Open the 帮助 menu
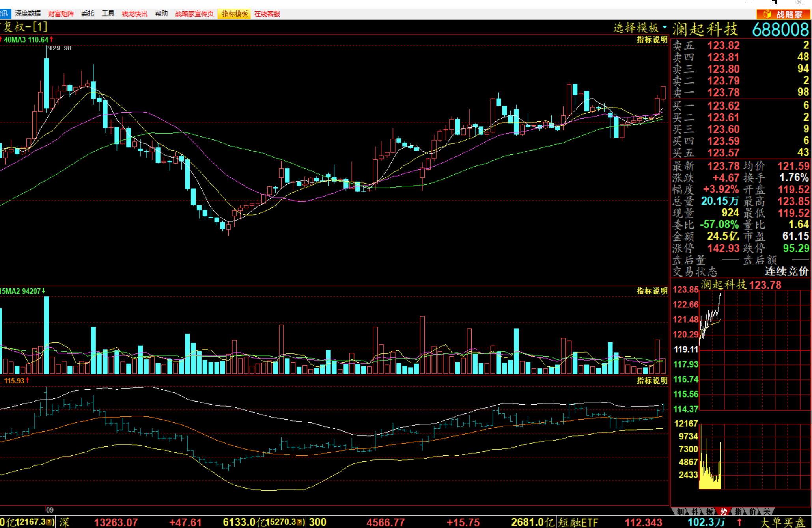 point(161,14)
